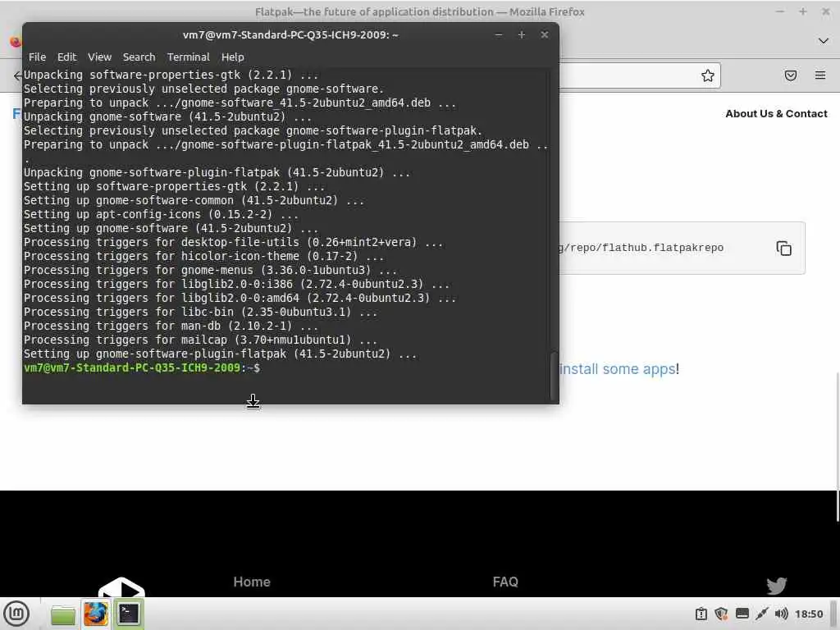The image size is (840, 630).
Task: Open the Terminal menu
Action: (188, 57)
